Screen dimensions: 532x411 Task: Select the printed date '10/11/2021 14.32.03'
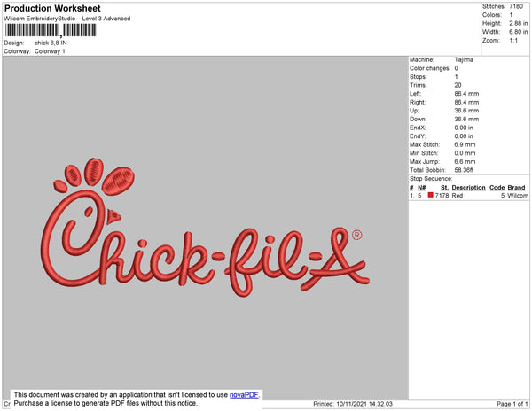click(364, 404)
